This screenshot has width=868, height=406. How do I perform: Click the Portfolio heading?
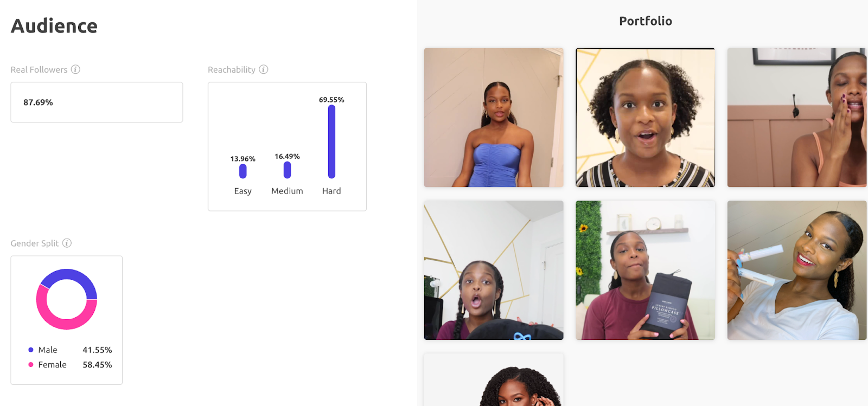tap(646, 21)
